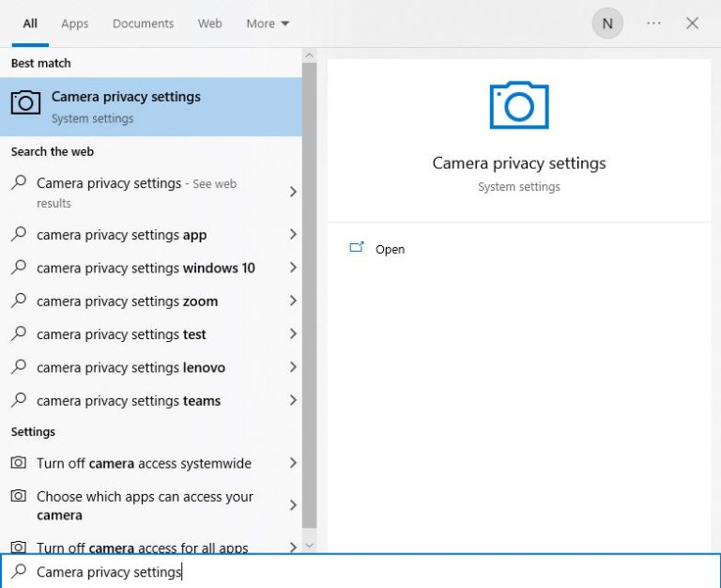Screen dimensions: 721x588
Task: Open the three-dot options menu
Action: [653, 23]
